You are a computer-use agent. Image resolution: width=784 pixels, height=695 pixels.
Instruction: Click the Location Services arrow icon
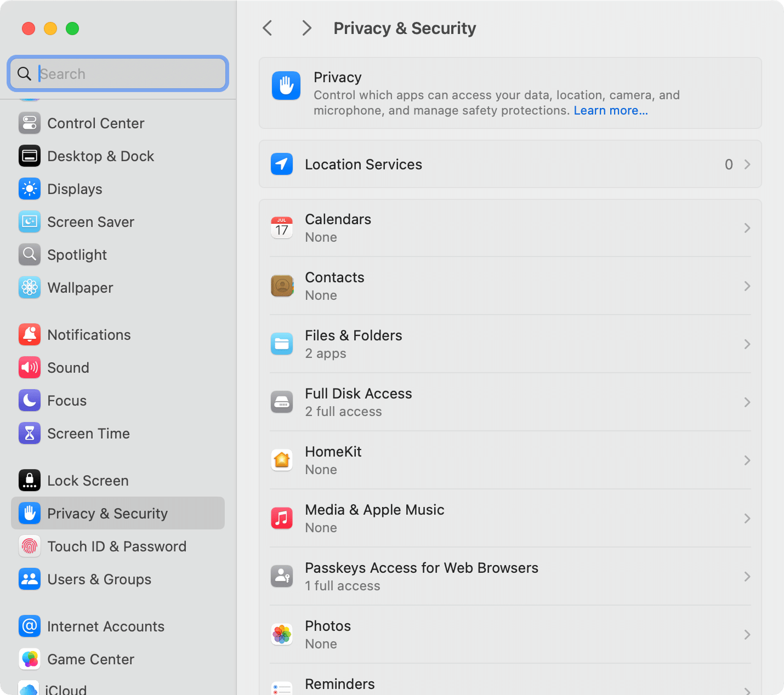(x=282, y=164)
